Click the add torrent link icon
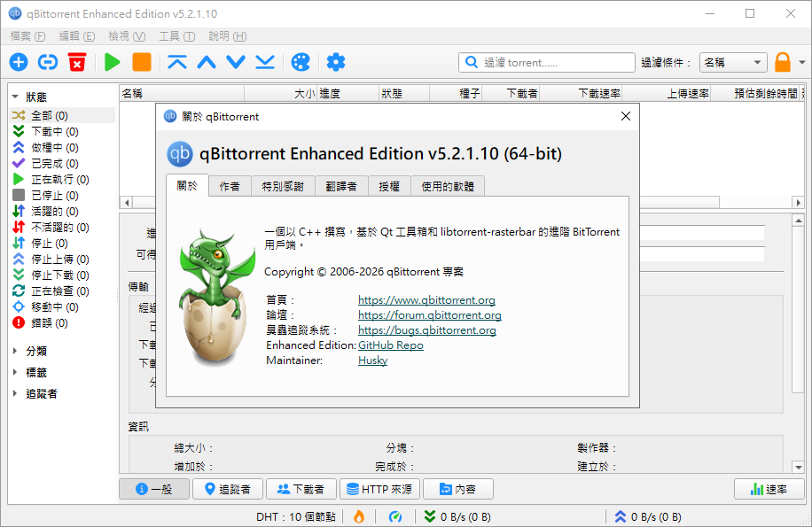 click(48, 63)
